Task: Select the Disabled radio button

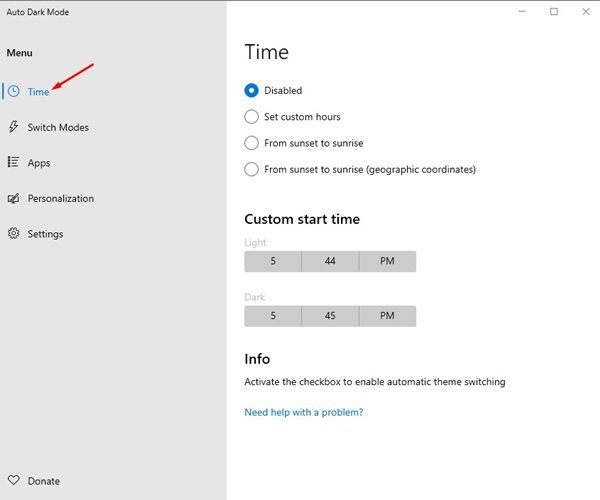Action: [x=251, y=91]
